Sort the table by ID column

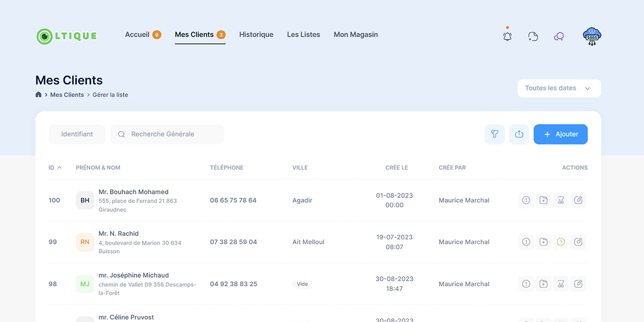click(x=55, y=168)
